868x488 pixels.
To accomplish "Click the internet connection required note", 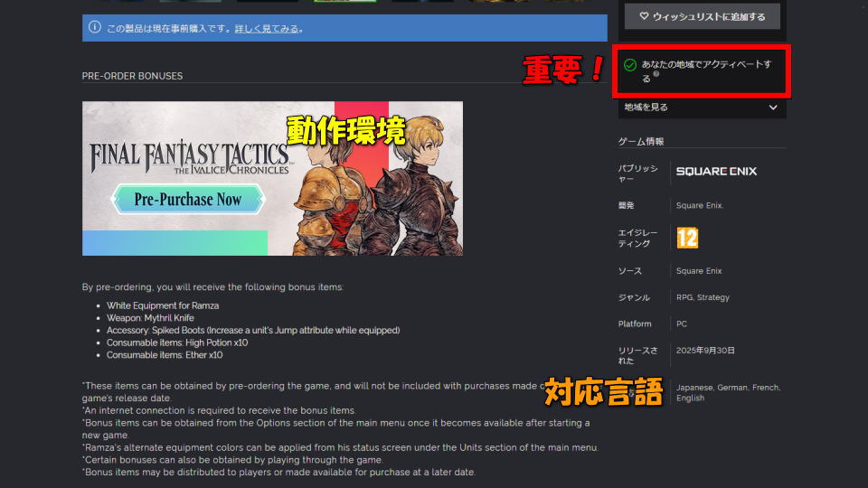I will (219, 410).
